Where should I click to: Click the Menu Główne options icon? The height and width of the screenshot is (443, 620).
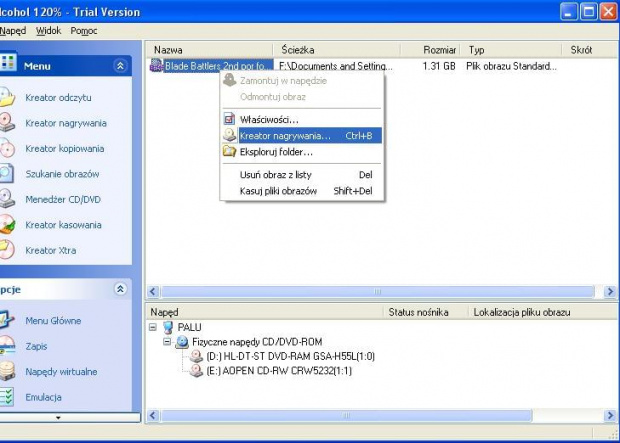[7, 320]
